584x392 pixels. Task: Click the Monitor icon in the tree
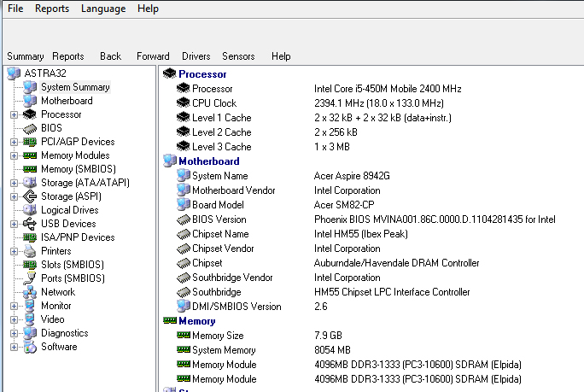click(30, 306)
